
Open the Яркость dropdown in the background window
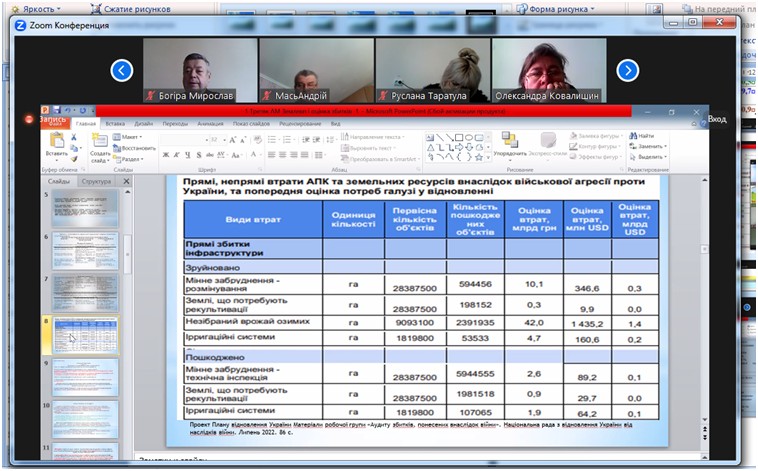coord(38,9)
